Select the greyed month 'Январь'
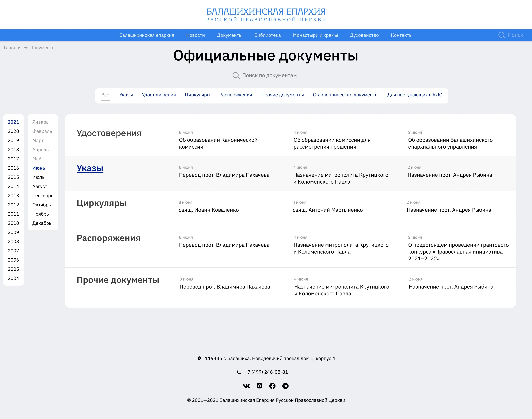This screenshot has height=419, width=532. pyautogui.click(x=40, y=122)
